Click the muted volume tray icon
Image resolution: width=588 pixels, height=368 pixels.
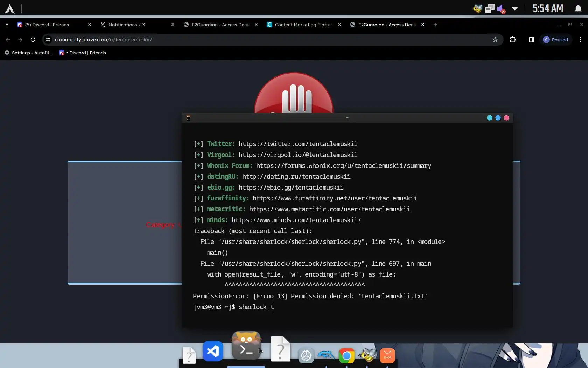click(501, 8)
